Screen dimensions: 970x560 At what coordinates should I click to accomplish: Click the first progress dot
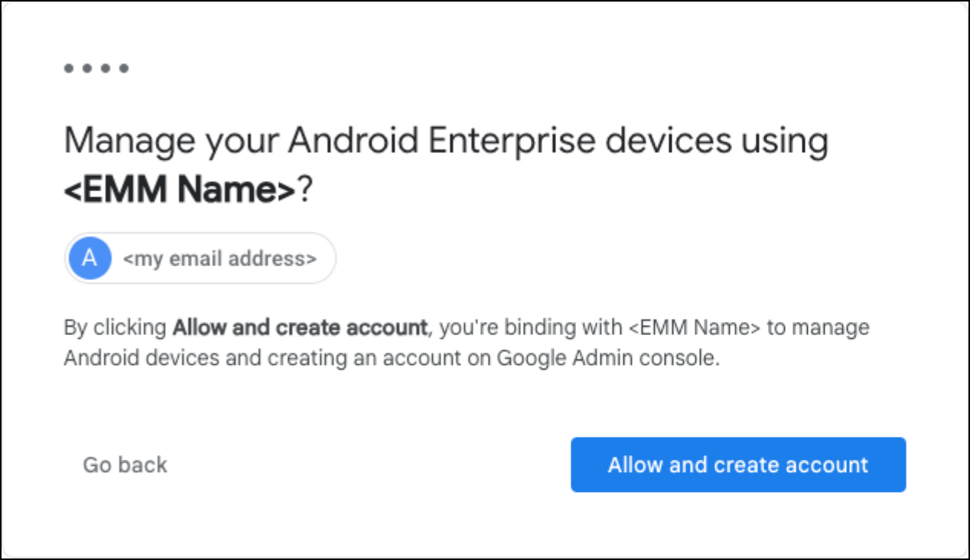(69, 69)
